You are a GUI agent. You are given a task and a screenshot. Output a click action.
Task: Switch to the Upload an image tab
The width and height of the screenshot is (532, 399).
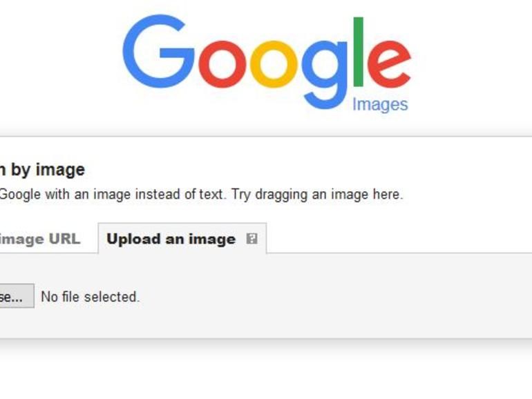pyautogui.click(x=171, y=239)
